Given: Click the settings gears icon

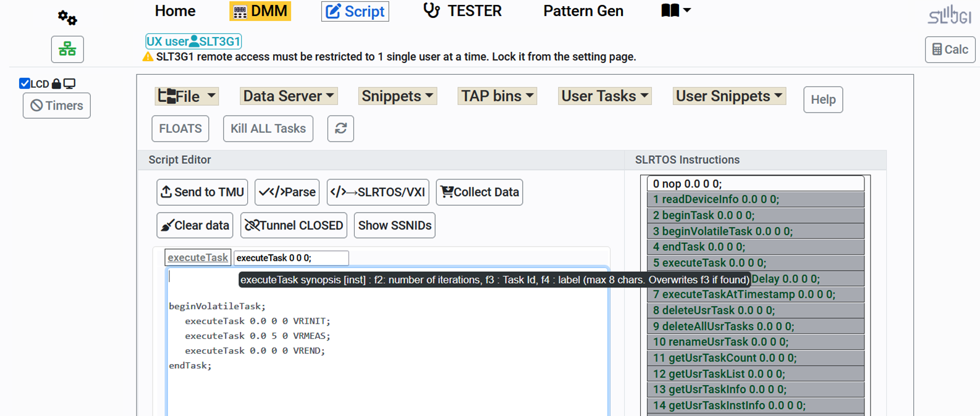Looking at the screenshot, I should [67, 18].
